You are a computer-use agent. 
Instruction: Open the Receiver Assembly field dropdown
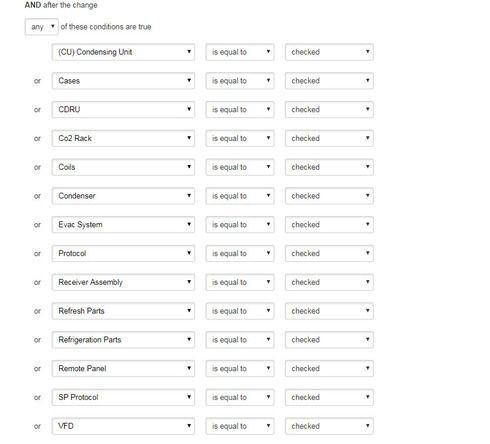123,282
